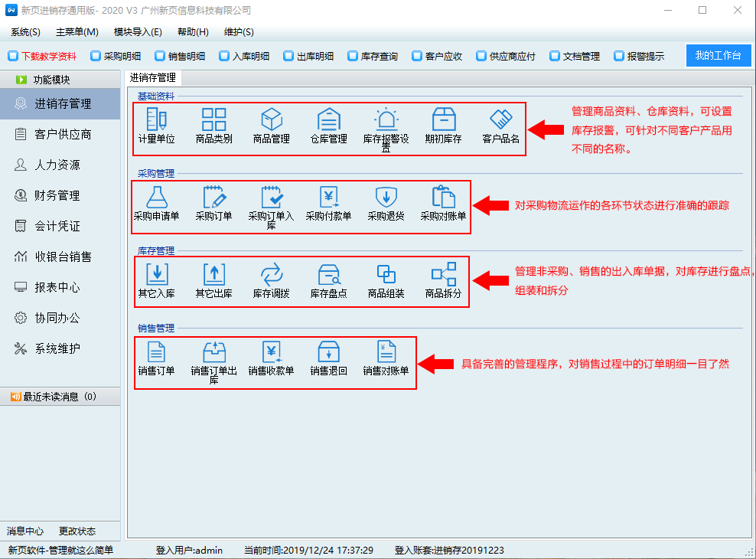Click 登入账套:进销存20191223 status text

(x=449, y=551)
